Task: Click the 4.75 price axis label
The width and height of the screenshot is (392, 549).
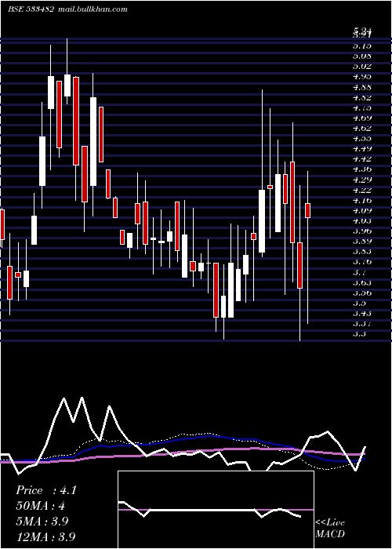Action: coord(362,108)
